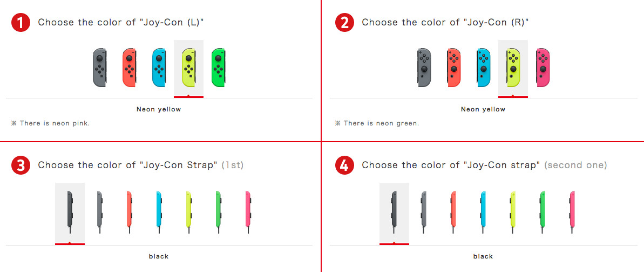Choose neon pink for the first strap
Viewport: 644px width, 272px height.
coord(248,213)
